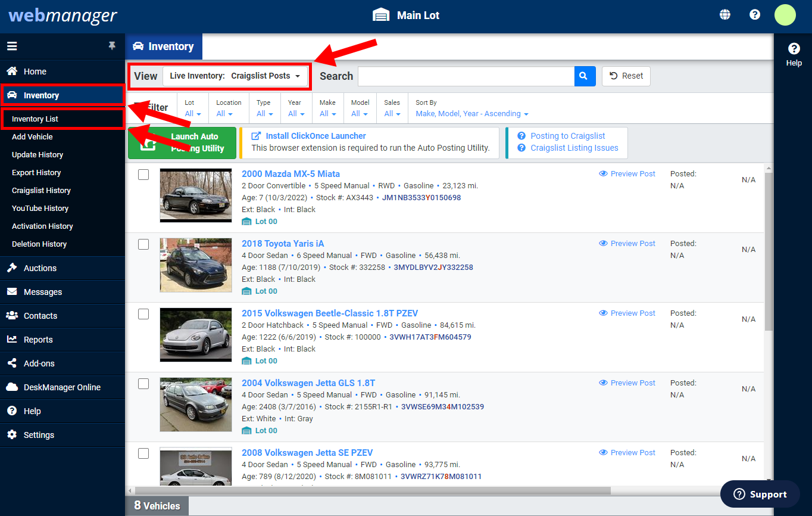812x516 pixels.
Task: Click inside the Search text field
Action: coord(466,76)
